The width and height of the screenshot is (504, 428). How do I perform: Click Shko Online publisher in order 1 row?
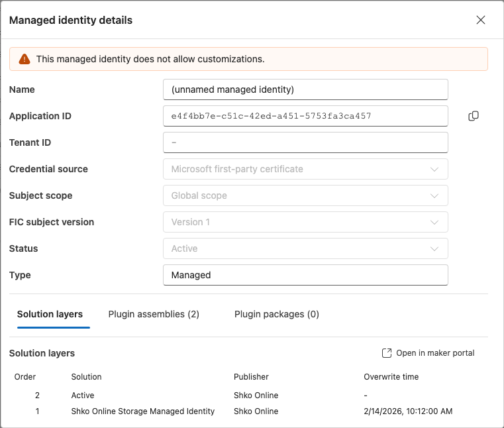click(x=256, y=411)
